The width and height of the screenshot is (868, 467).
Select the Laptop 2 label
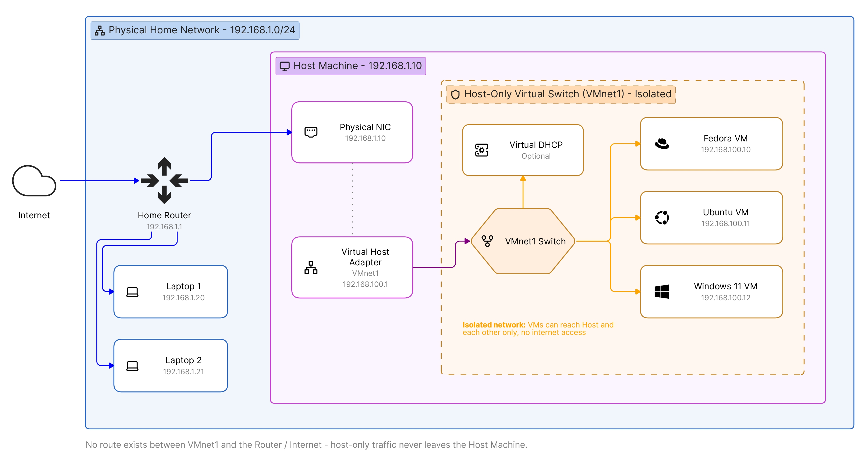point(184,360)
